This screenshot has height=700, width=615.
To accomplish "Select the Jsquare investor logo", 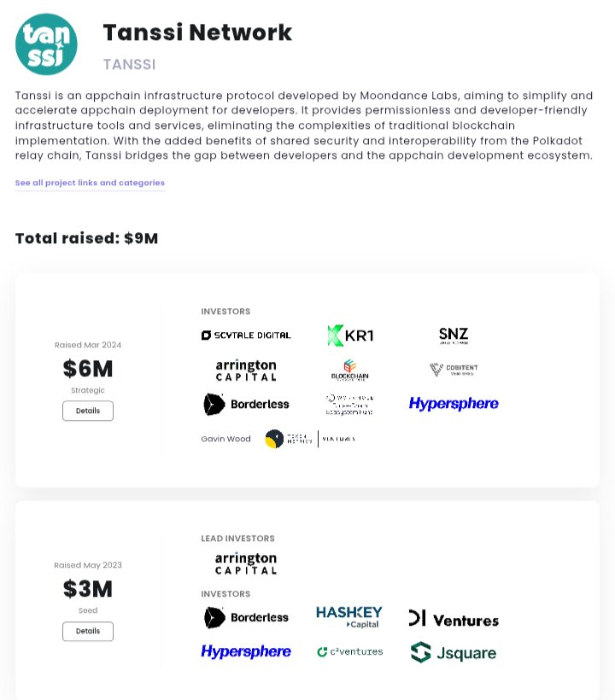I will pos(454,653).
